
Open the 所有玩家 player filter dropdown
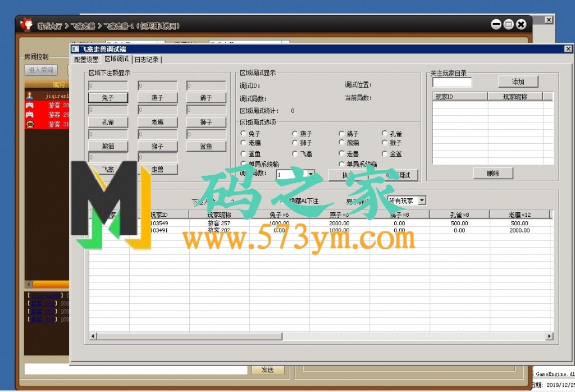pos(422,200)
